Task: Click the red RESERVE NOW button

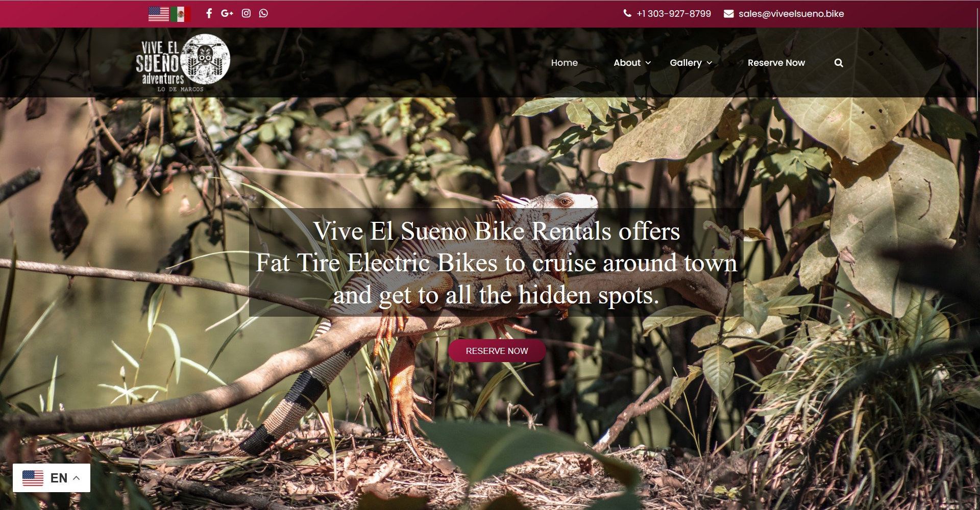Action: point(497,351)
